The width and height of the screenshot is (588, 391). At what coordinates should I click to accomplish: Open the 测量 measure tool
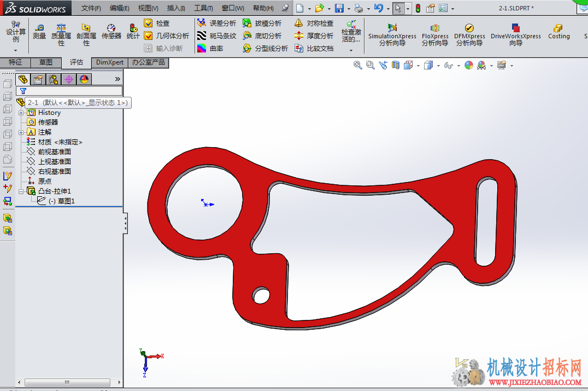pos(39,32)
